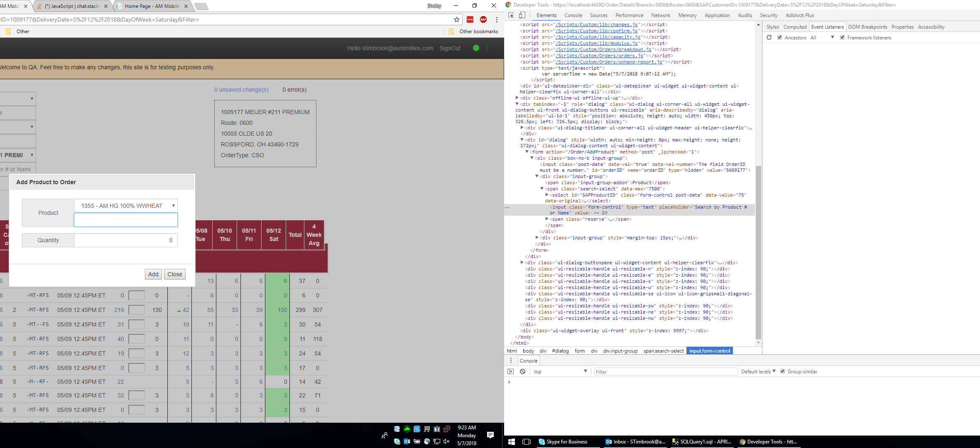Open the onhand-report.js script link

[609, 62]
